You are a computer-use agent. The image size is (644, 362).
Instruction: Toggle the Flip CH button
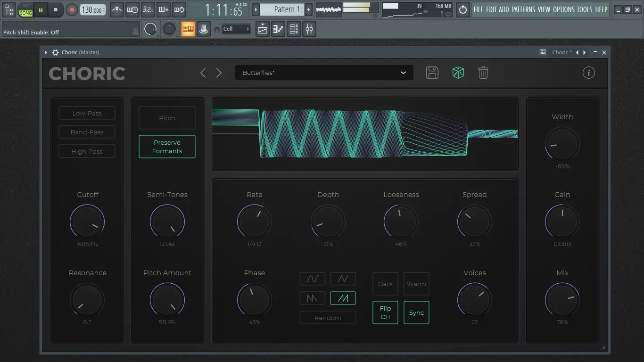pos(385,313)
